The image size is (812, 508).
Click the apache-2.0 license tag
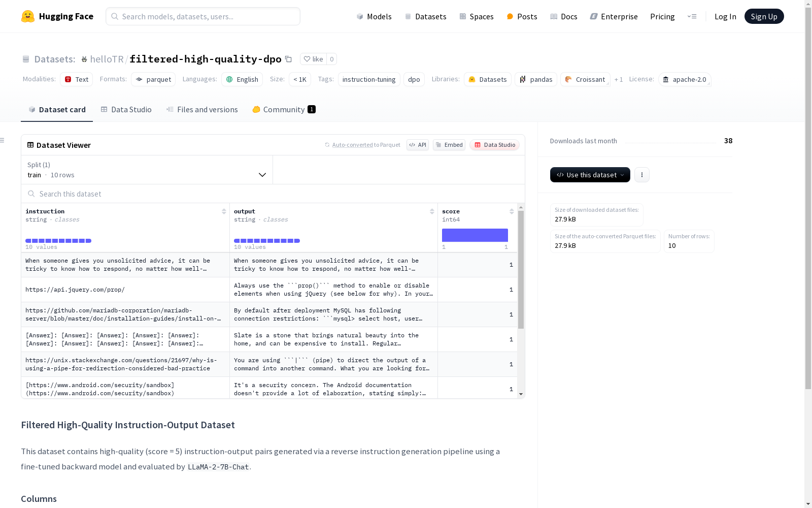click(685, 79)
